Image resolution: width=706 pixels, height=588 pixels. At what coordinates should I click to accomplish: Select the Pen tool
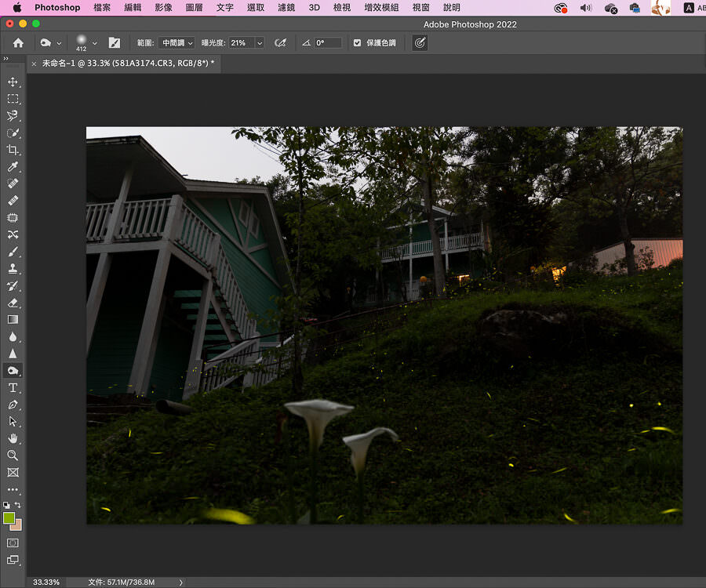13,405
